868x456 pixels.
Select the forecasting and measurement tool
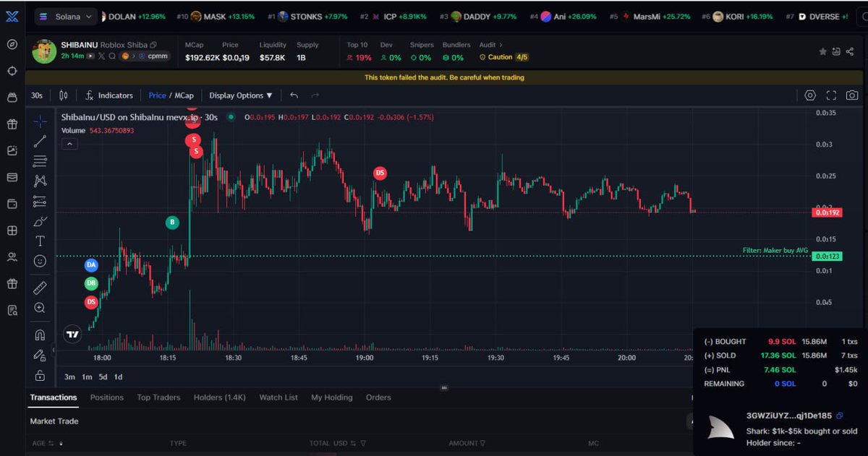pos(41,201)
